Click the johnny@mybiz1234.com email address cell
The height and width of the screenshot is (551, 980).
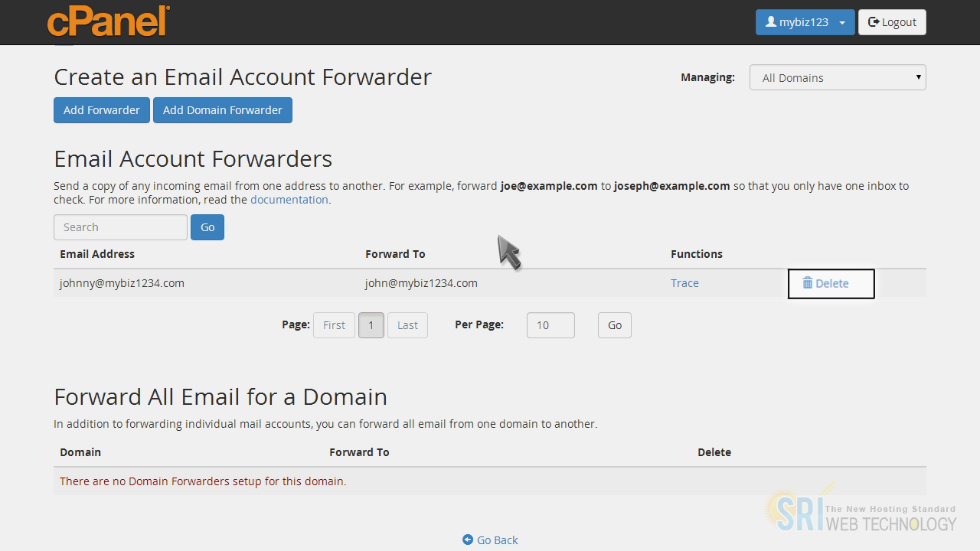122,283
